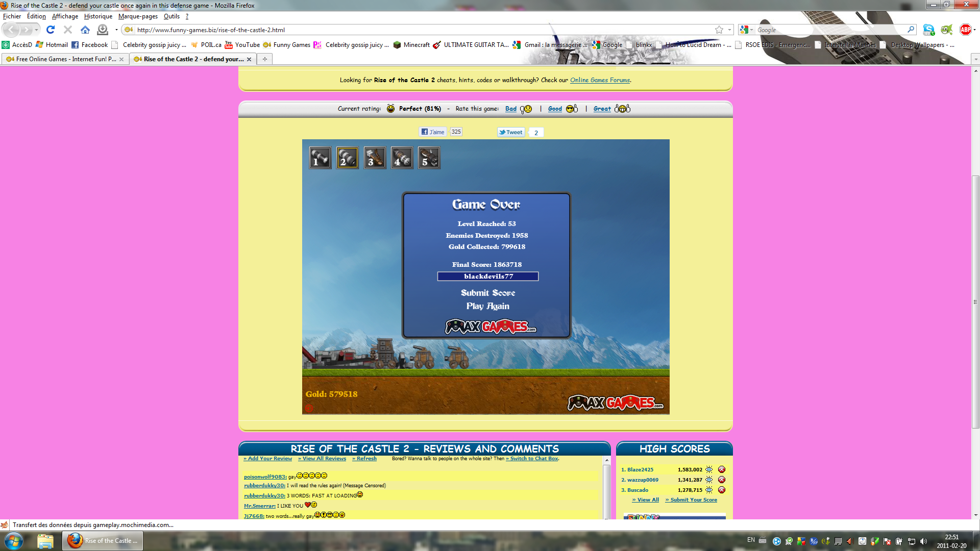The width and height of the screenshot is (980, 551).
Task: Rate the game as Good
Action: coord(555,109)
